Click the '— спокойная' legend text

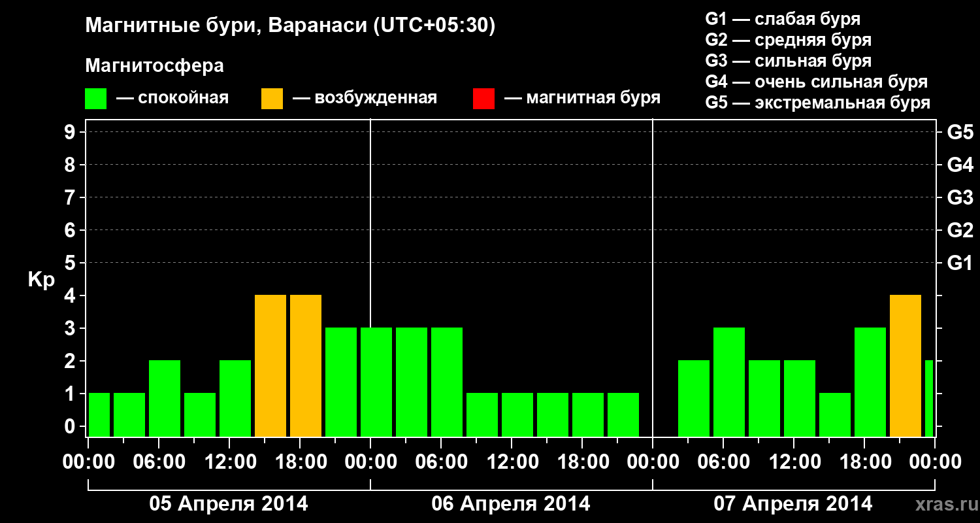[x=172, y=99]
